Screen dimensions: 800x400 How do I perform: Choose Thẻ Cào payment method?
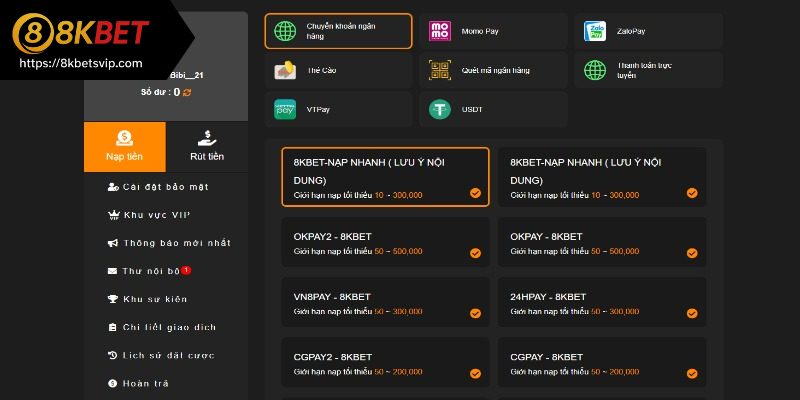tap(338, 70)
